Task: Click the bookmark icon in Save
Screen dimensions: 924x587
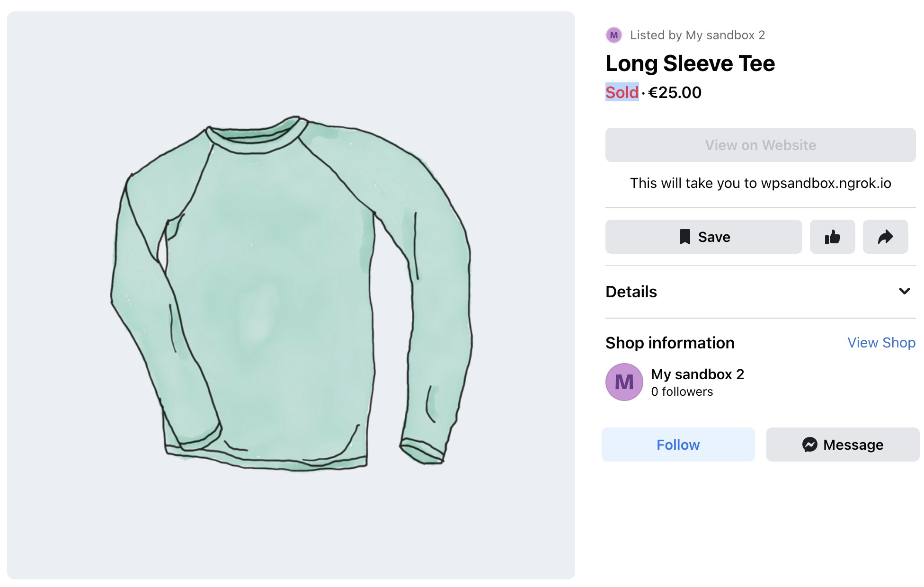Action: point(684,237)
